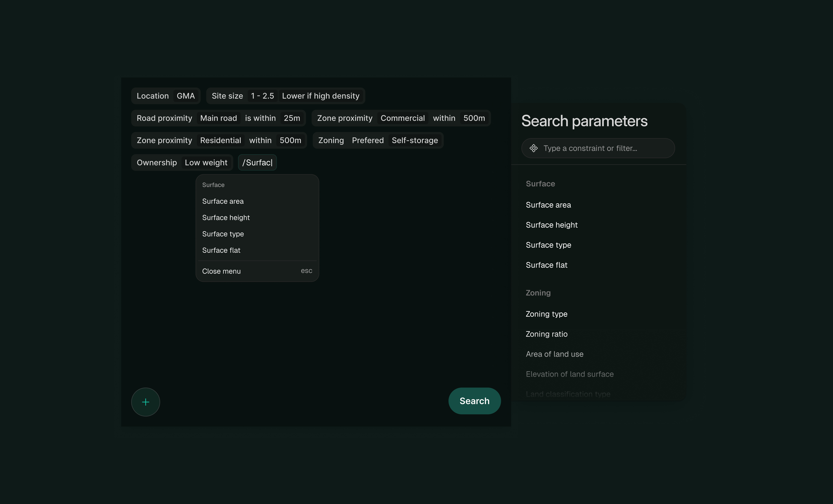
Task: Change the 'Main road' value
Action: tap(218, 118)
